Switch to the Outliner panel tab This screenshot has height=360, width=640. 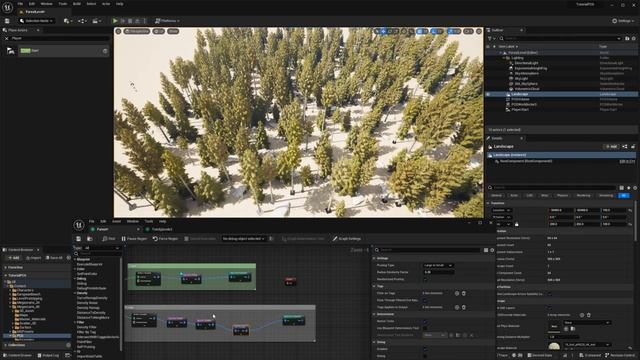(497, 30)
